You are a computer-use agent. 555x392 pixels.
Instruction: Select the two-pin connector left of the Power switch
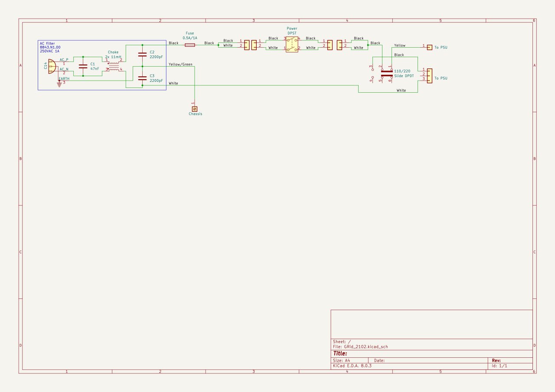point(254,45)
